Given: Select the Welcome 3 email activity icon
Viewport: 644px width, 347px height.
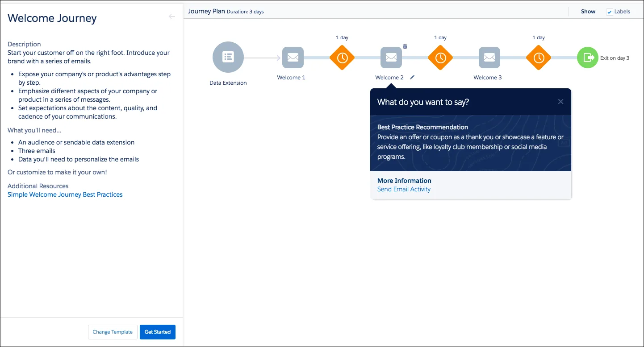Looking at the screenshot, I should click(489, 58).
